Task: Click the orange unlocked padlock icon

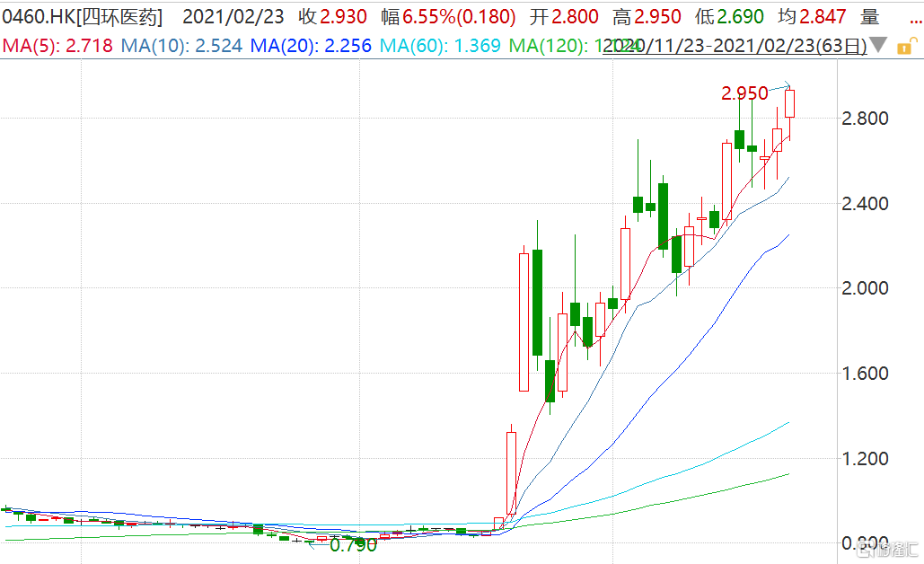Action: click(907, 46)
